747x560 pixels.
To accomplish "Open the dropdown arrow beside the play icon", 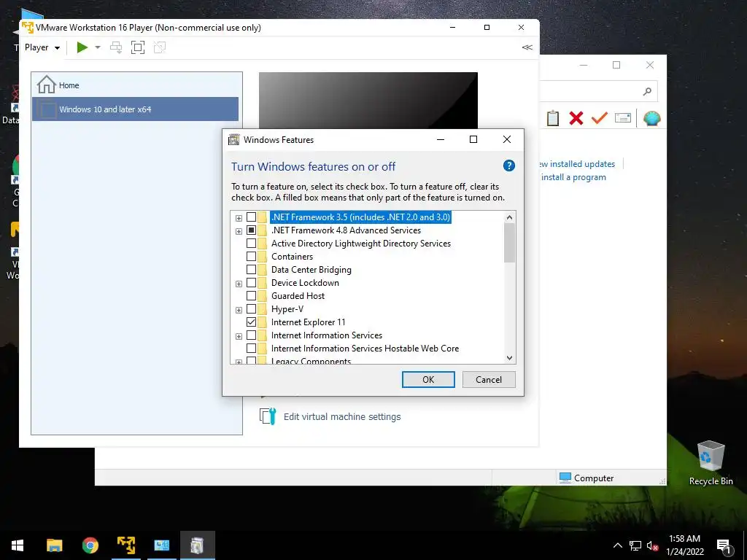I will (x=98, y=47).
